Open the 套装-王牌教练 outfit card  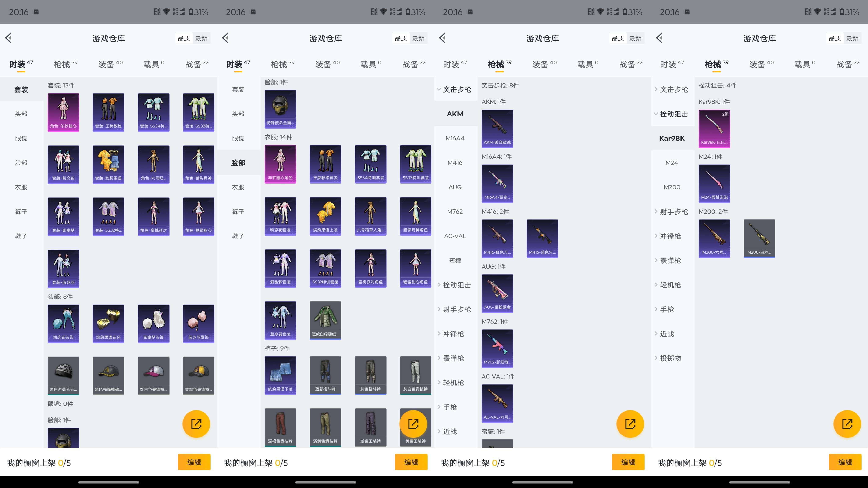point(108,112)
